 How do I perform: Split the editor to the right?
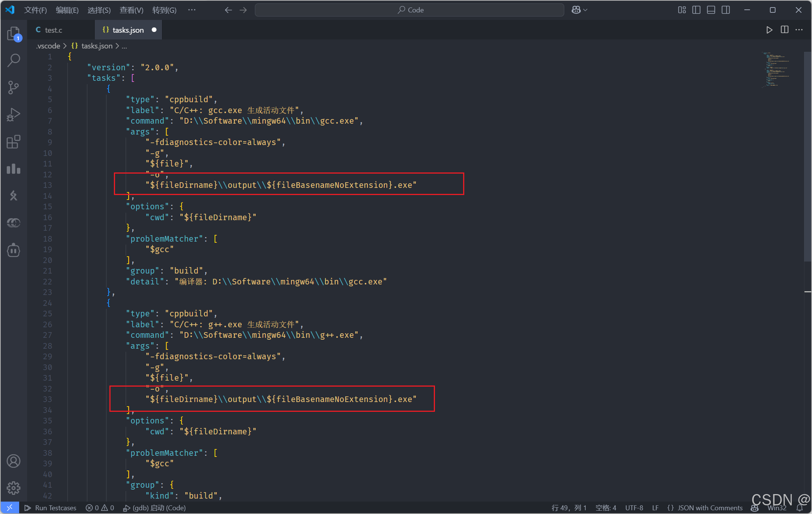784,30
